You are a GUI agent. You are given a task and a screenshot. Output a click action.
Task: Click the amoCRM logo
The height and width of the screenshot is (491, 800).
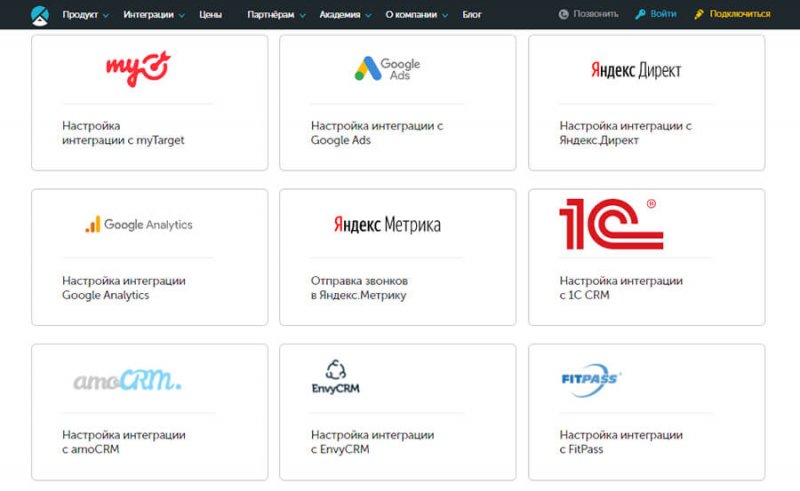[x=127, y=380]
